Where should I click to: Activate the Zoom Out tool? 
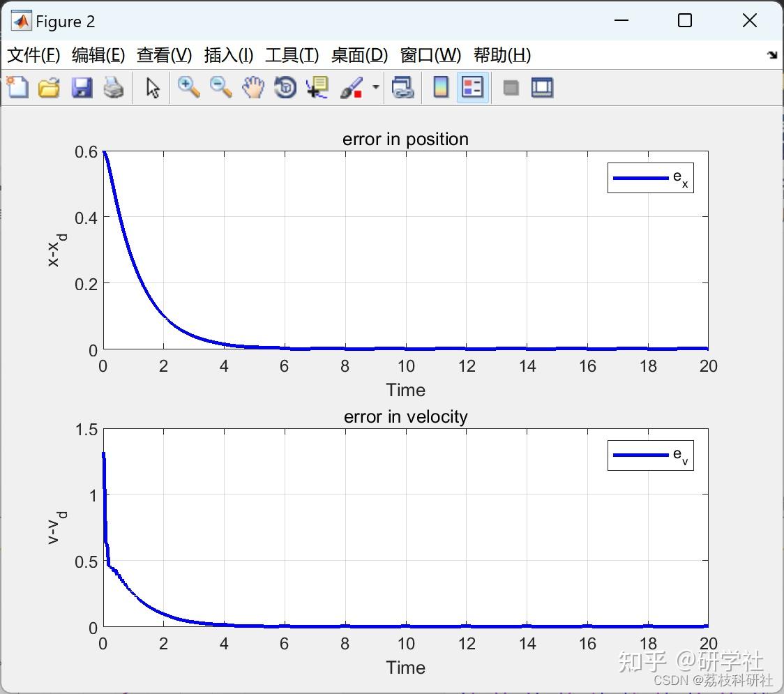[220, 87]
